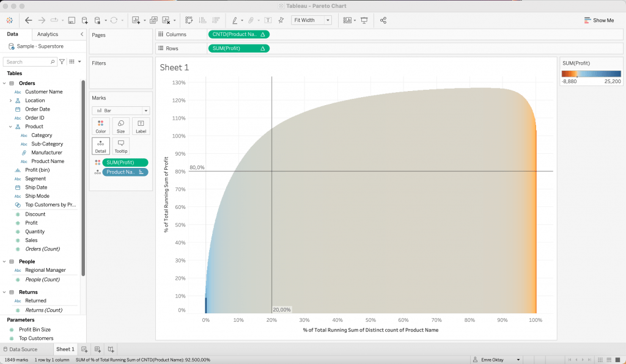Open the Bar mark type dropdown

[x=120, y=111]
